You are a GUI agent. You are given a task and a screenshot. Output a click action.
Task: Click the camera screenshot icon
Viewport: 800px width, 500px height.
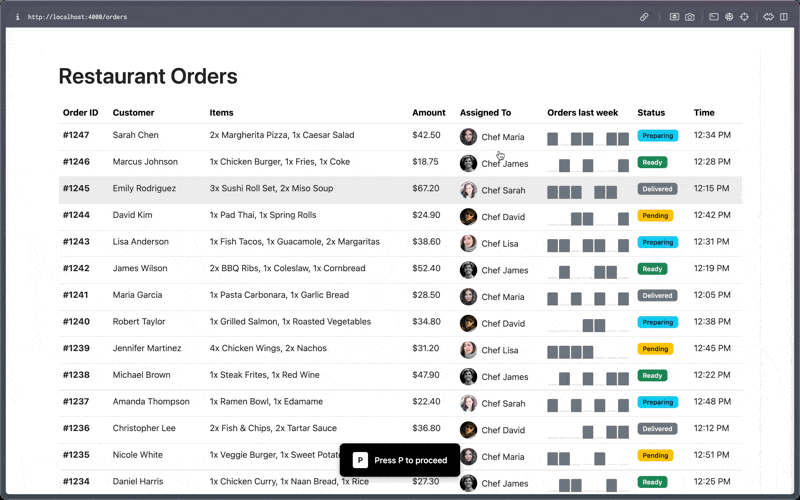tap(690, 17)
